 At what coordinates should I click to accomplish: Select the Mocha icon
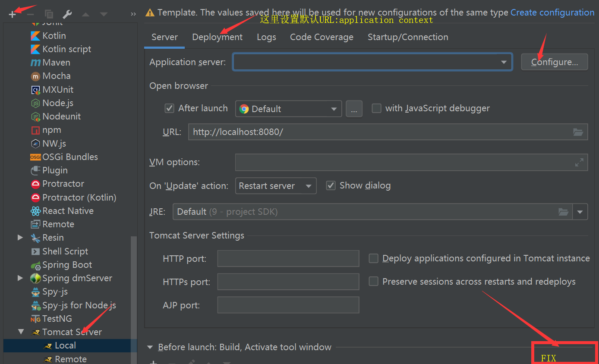tap(35, 76)
